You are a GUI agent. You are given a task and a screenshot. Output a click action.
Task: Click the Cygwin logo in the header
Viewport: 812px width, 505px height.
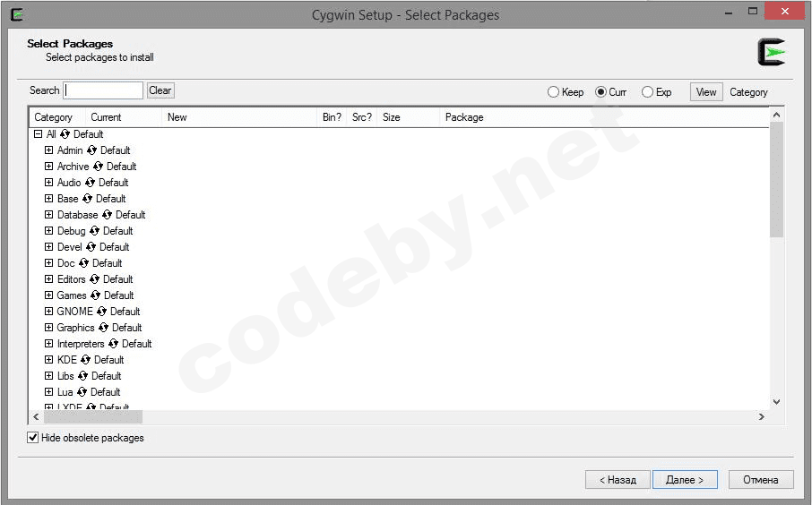772,52
